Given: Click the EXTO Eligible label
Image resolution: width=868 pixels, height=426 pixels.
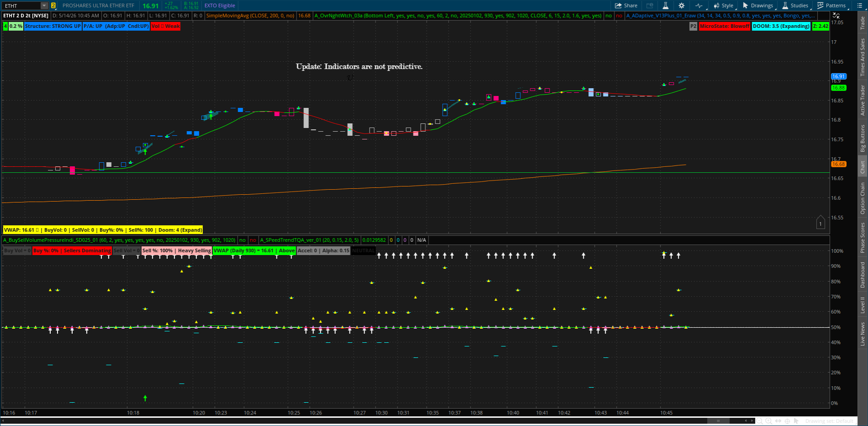Looking at the screenshot, I should tap(220, 5).
